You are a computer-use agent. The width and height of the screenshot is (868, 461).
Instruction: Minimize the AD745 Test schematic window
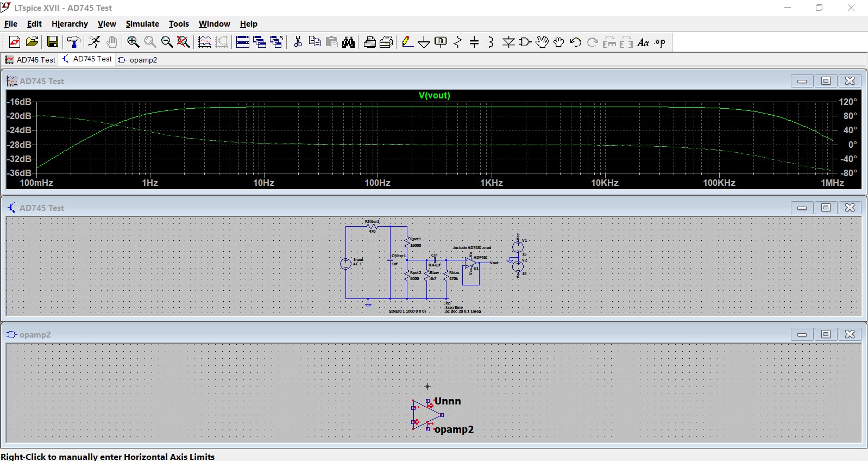click(x=802, y=208)
